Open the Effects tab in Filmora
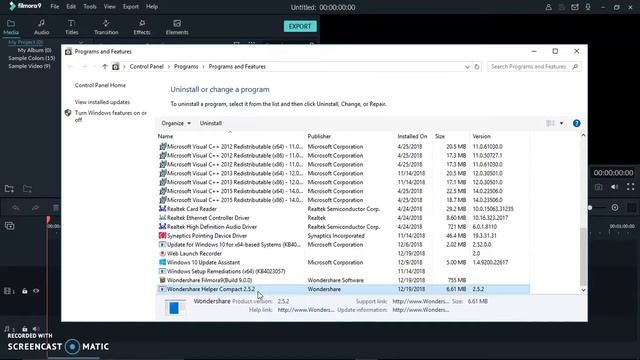This screenshot has height=360, width=640. tap(142, 27)
